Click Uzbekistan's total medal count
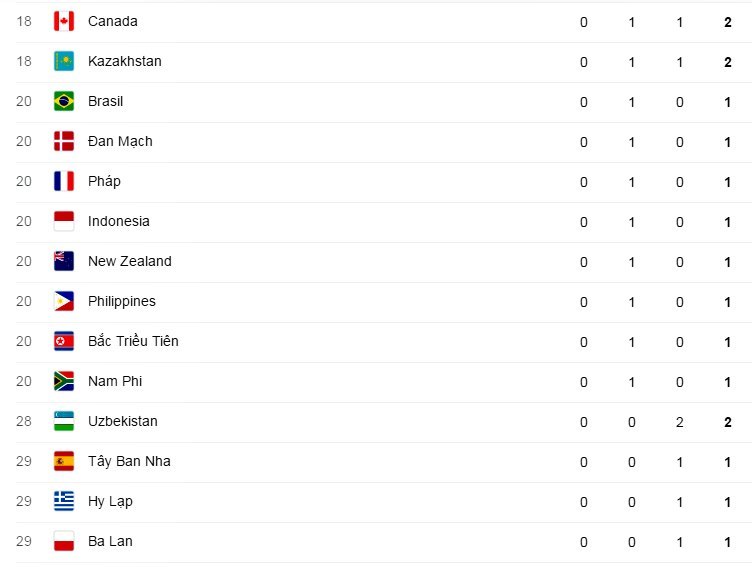752x567 pixels. point(728,421)
